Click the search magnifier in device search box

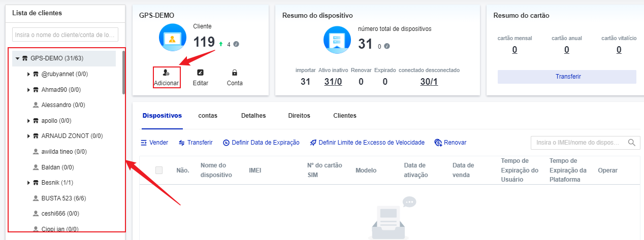coord(631,143)
